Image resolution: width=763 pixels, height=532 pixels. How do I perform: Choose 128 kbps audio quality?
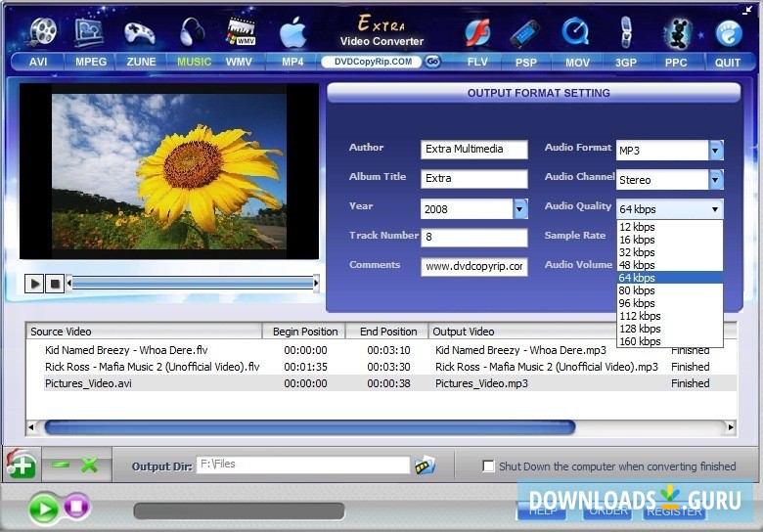click(x=669, y=329)
